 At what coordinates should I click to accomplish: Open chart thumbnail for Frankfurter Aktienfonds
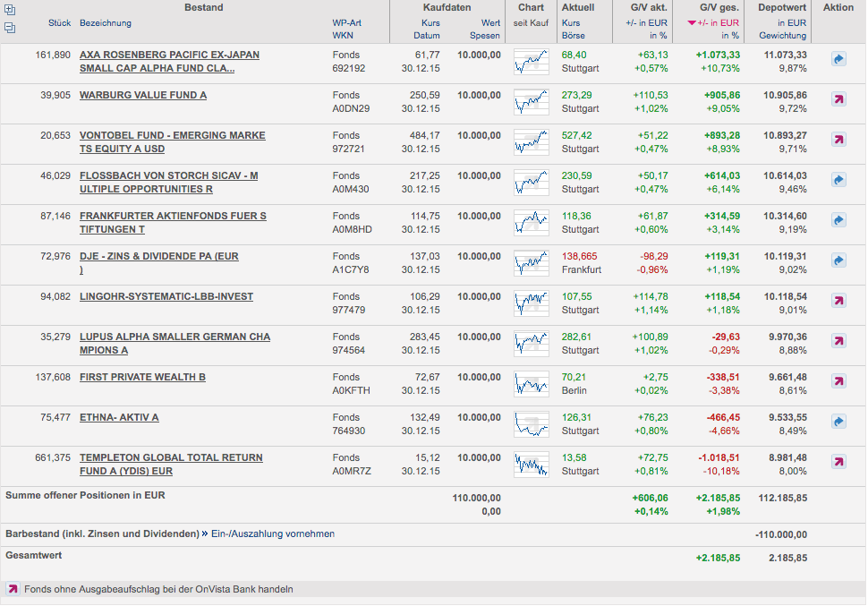tap(532, 223)
